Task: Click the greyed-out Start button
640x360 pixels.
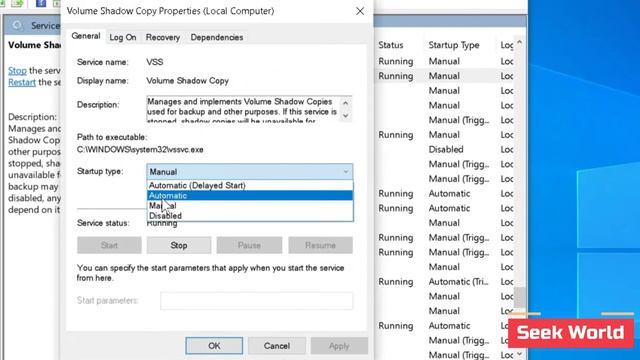Action: (x=109, y=245)
